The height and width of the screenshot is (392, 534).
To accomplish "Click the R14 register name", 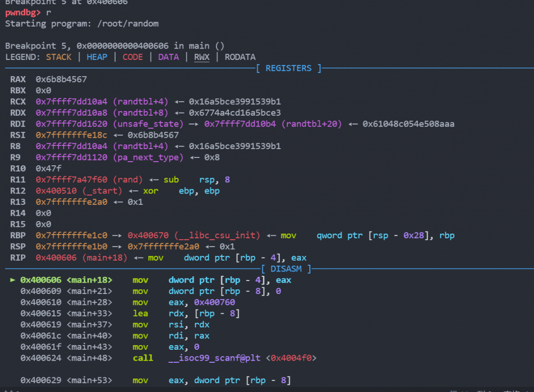I will point(18,213).
